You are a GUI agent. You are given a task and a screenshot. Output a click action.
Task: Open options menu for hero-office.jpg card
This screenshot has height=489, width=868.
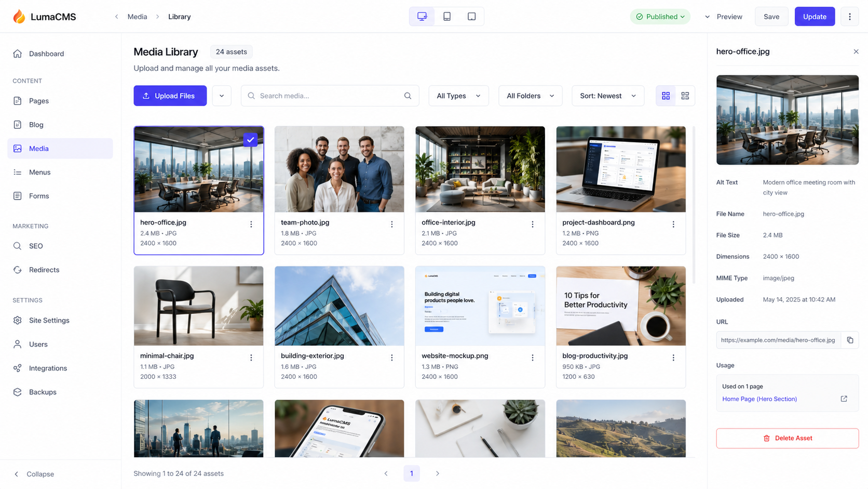(x=251, y=224)
